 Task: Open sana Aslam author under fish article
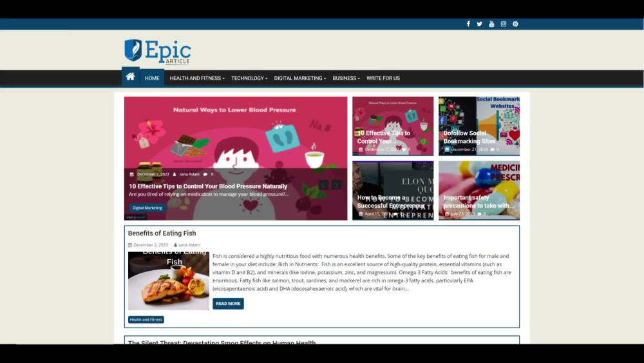click(189, 245)
